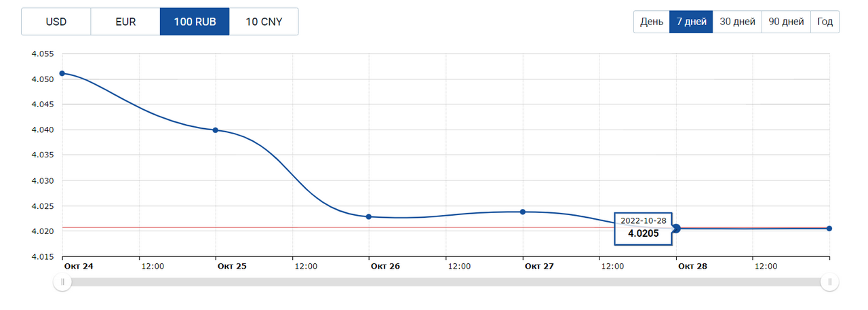
Task: Switch chart range to 30 дней
Action: coord(737,22)
